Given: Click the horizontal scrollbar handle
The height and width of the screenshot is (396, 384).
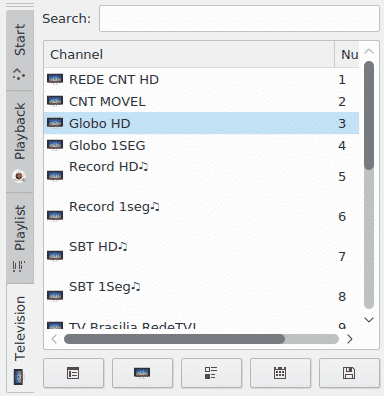Looking at the screenshot, I should pos(174,339).
